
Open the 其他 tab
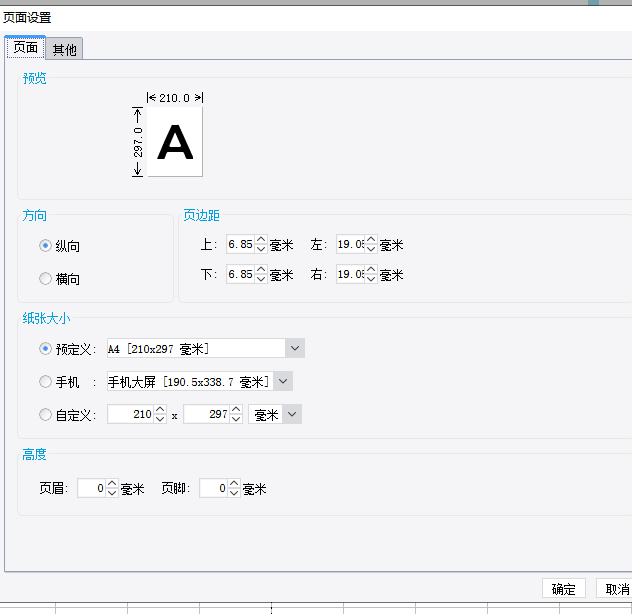point(64,49)
